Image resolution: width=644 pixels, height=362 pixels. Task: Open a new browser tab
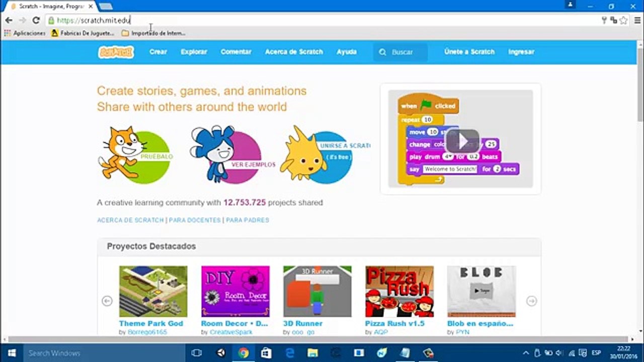(106, 7)
